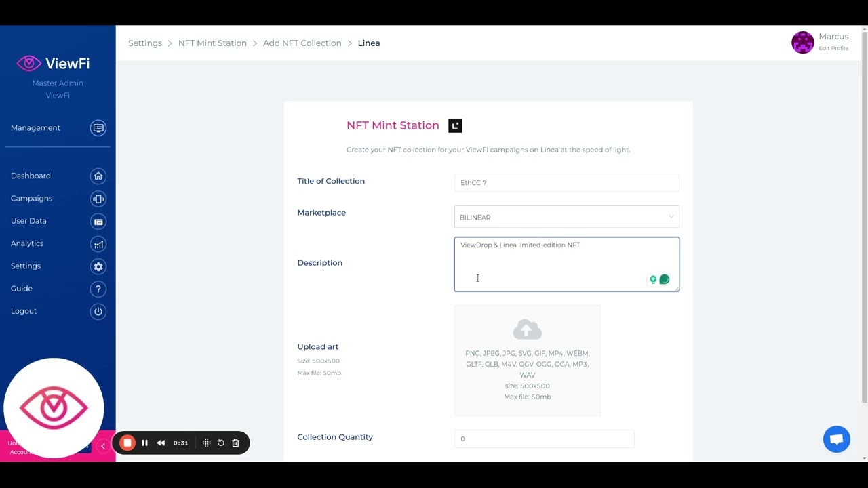The height and width of the screenshot is (488, 868).
Task: Click Settings breadcrumb link
Action: click(145, 43)
